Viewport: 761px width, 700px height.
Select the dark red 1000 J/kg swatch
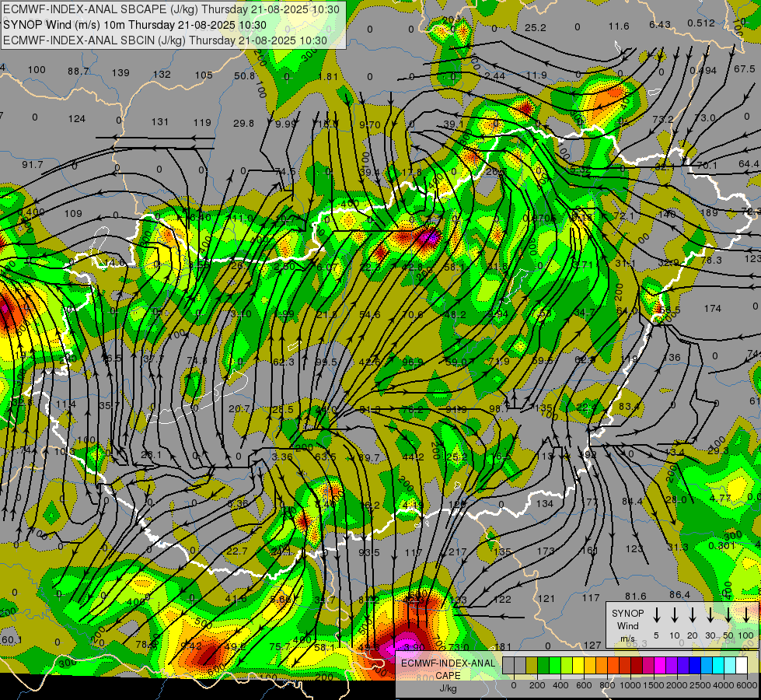coord(637,665)
